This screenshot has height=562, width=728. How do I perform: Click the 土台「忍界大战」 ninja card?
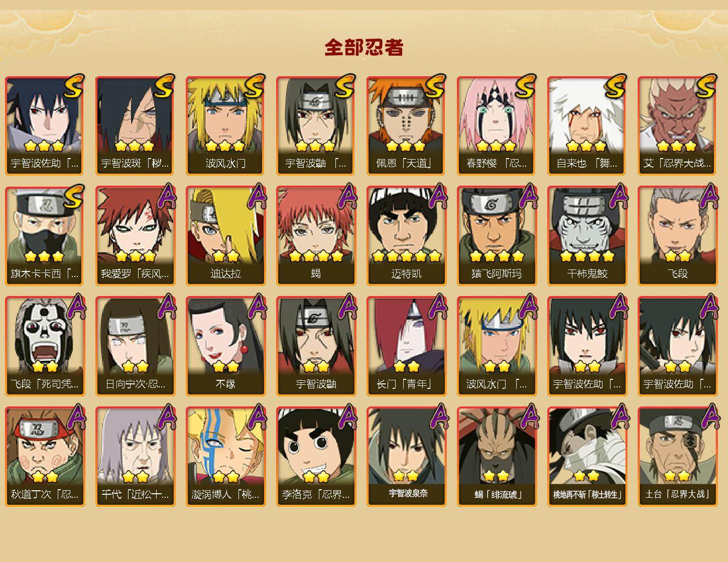coord(677,457)
